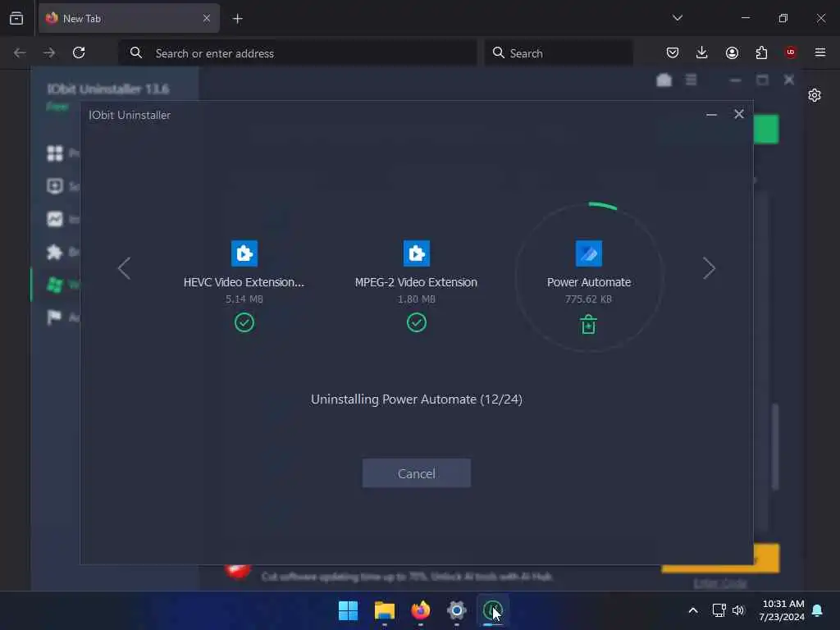The width and height of the screenshot is (840, 630).
Task: Select the New Tab browser tab
Action: (129, 18)
